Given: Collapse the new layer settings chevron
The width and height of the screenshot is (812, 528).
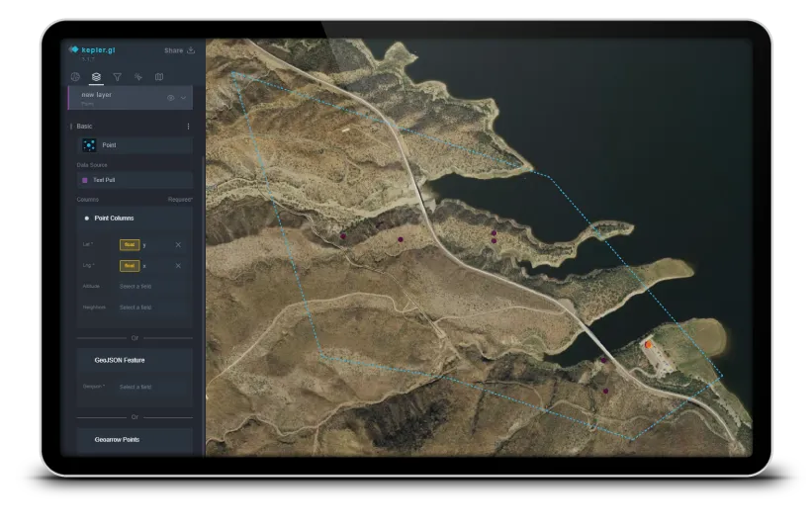Looking at the screenshot, I should point(183,98).
